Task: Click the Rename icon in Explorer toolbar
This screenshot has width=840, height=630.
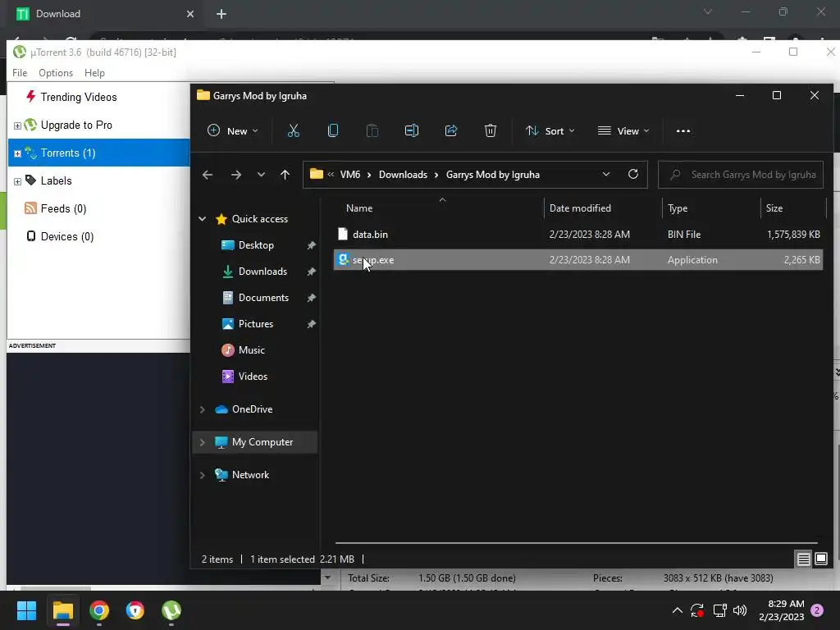Action: 412,130
